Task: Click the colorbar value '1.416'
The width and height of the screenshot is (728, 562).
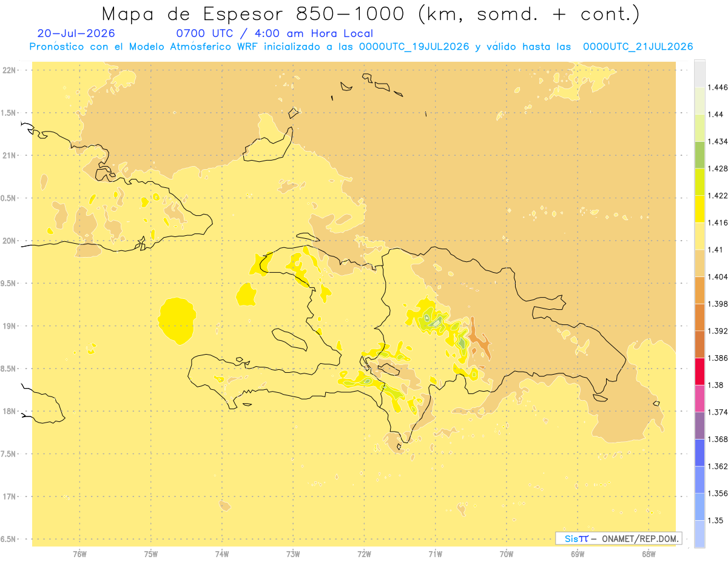Action: pyautogui.click(x=718, y=222)
